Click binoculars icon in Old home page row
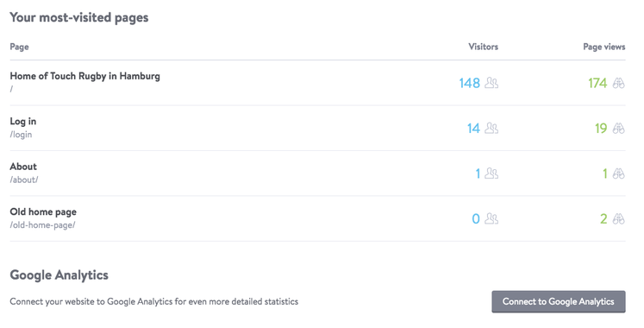Image resolution: width=644 pixels, height=328 pixels. [x=618, y=218]
